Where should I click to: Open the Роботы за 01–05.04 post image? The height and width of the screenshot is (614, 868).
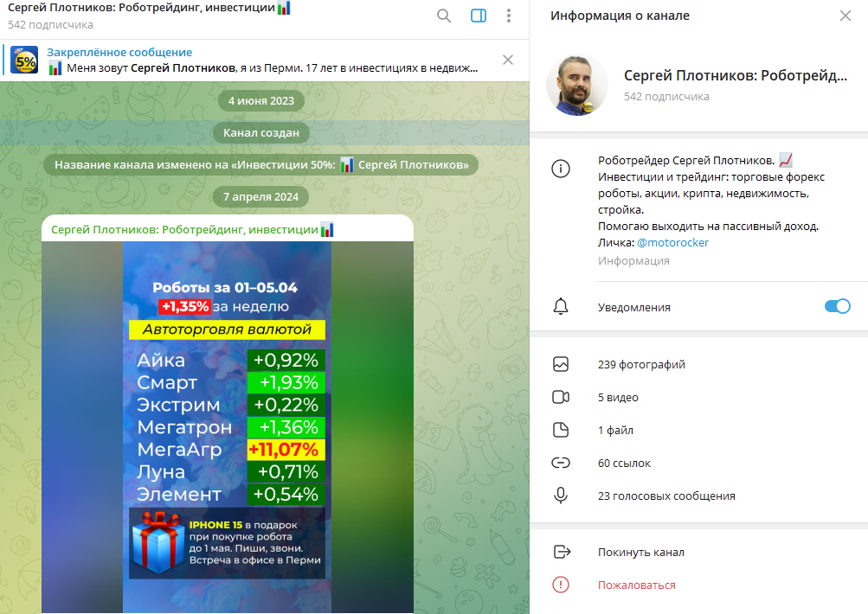click(228, 427)
